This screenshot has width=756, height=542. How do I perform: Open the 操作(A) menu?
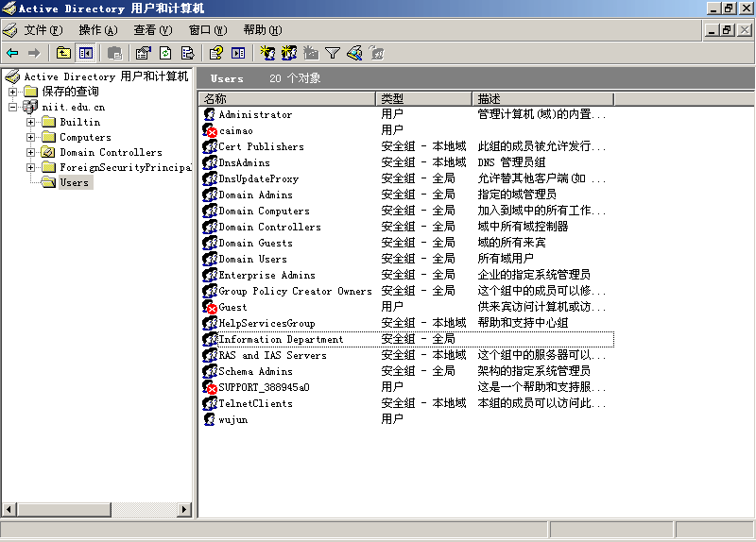(x=98, y=30)
